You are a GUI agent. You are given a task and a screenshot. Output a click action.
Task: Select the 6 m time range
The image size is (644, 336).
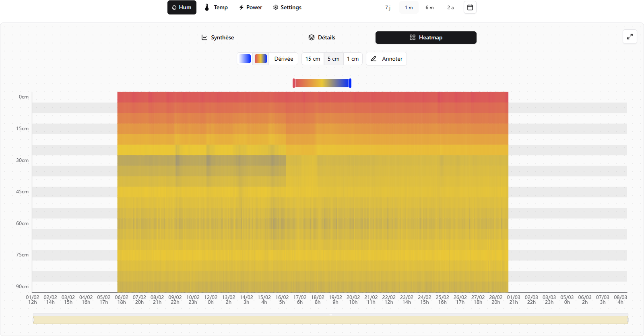pyautogui.click(x=429, y=7)
